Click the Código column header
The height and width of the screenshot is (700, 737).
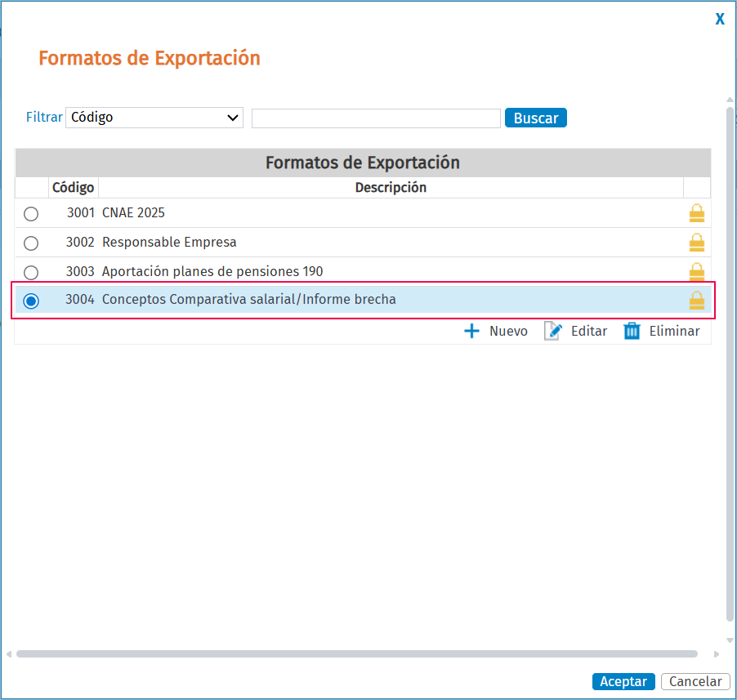74,187
